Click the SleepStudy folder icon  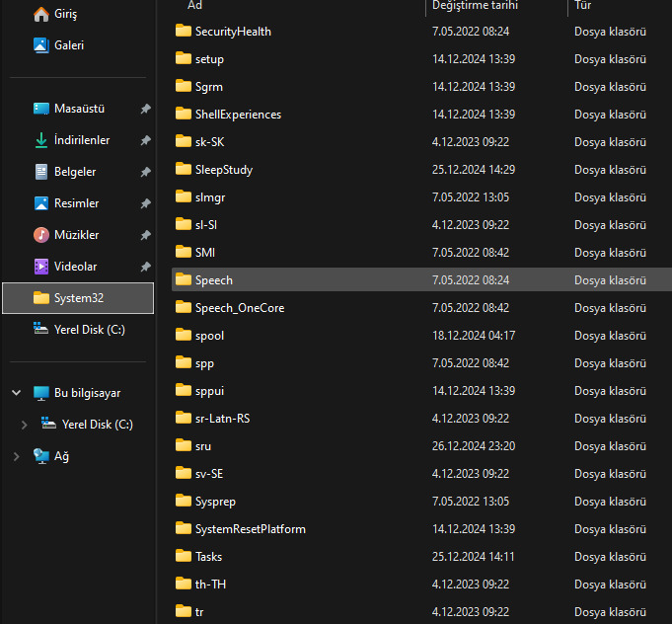[184, 169]
